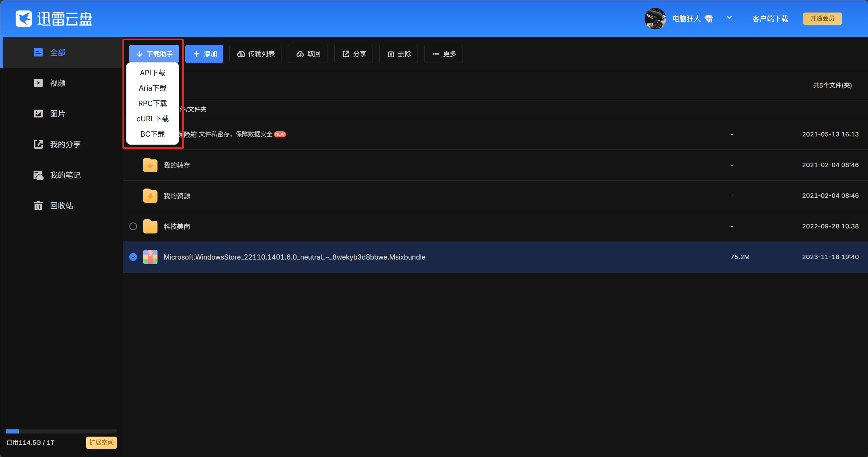The image size is (868, 457).
Task: Open the 我的转存 folder
Action: [177, 165]
